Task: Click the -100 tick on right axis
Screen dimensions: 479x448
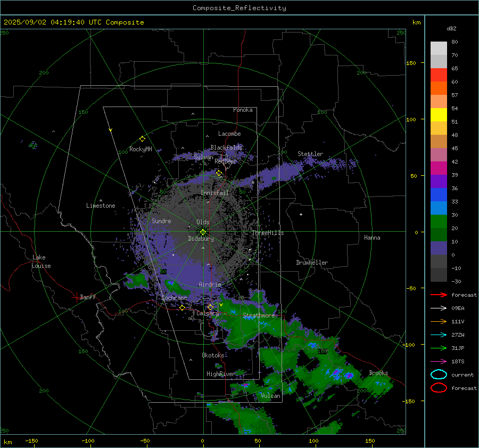Action: click(408, 345)
